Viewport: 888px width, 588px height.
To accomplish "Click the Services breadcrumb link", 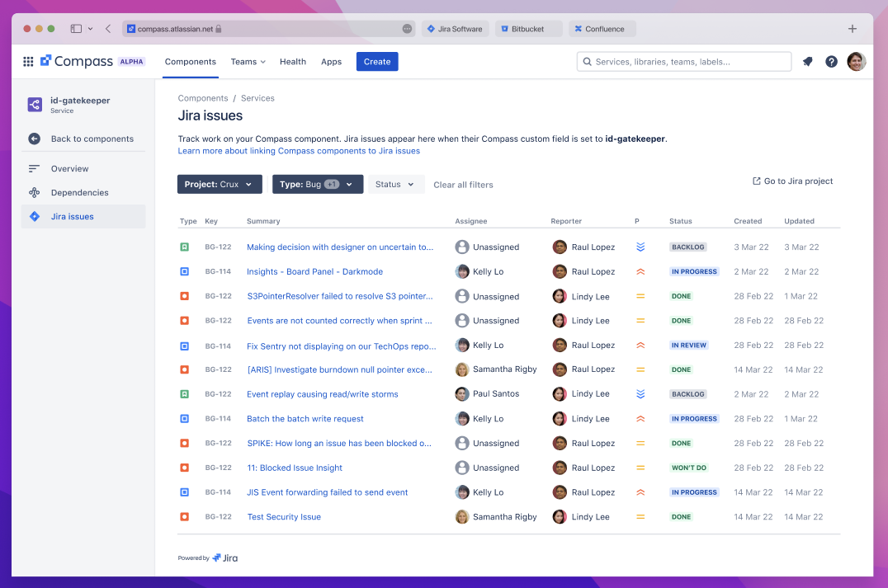I will (257, 98).
